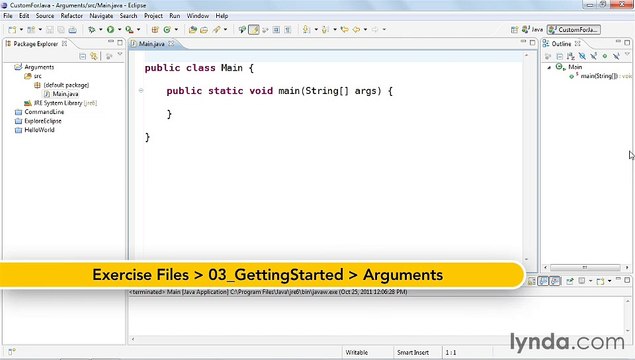
Task: Click the Run External Tools icon
Action: tap(129, 30)
